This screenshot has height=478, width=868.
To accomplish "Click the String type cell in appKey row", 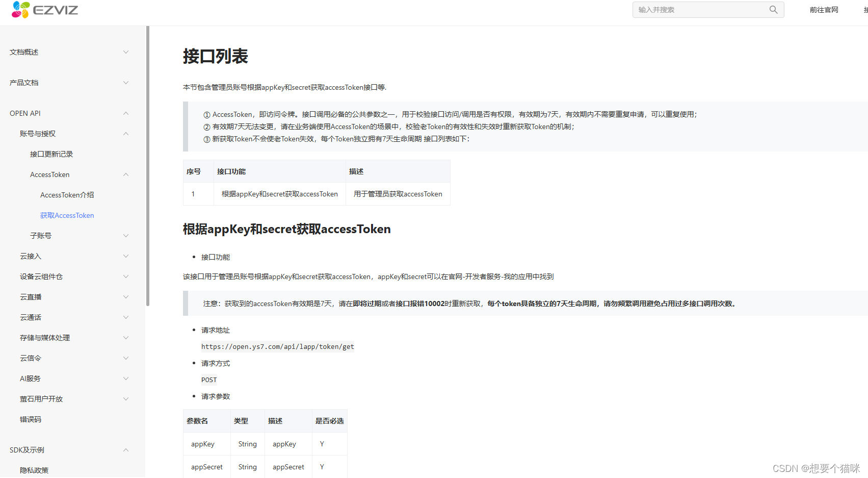I will tap(248, 444).
